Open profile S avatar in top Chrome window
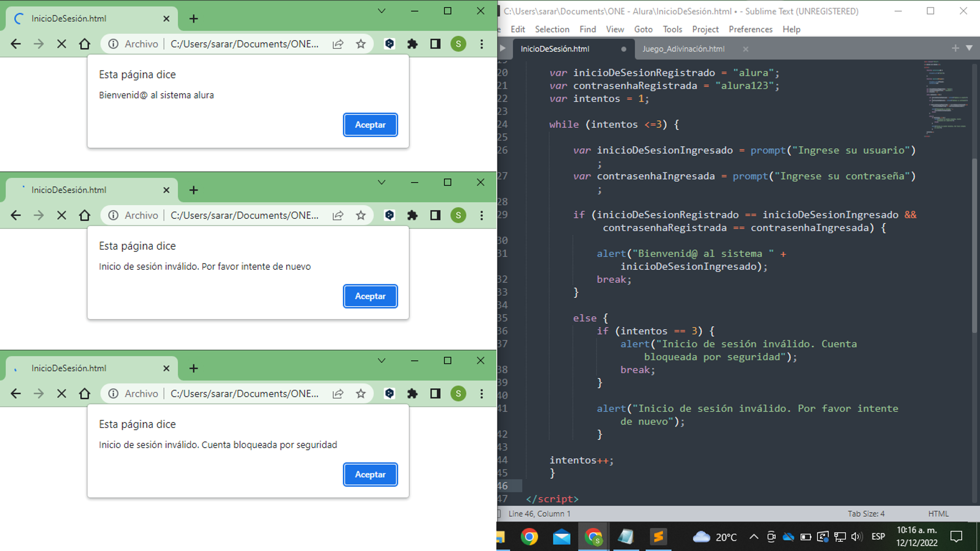 pyautogui.click(x=459, y=44)
